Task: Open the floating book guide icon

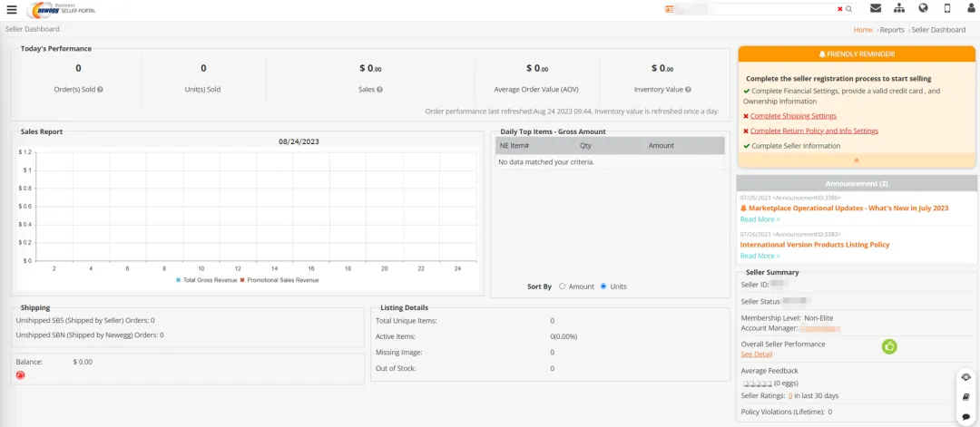Action: click(x=966, y=397)
